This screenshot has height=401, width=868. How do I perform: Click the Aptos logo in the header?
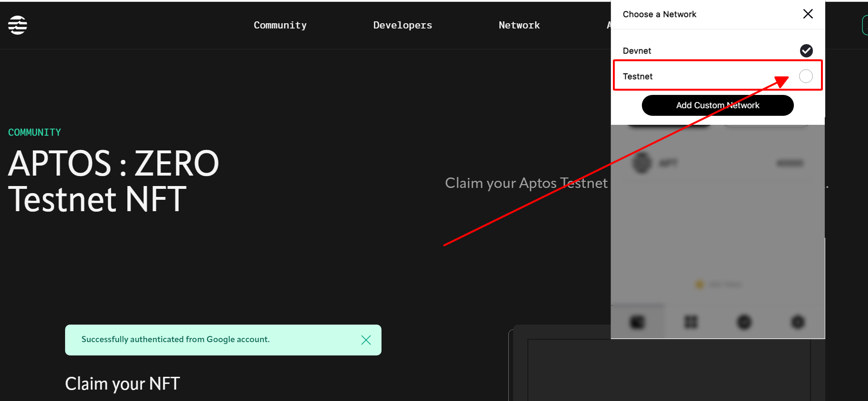coord(18,25)
